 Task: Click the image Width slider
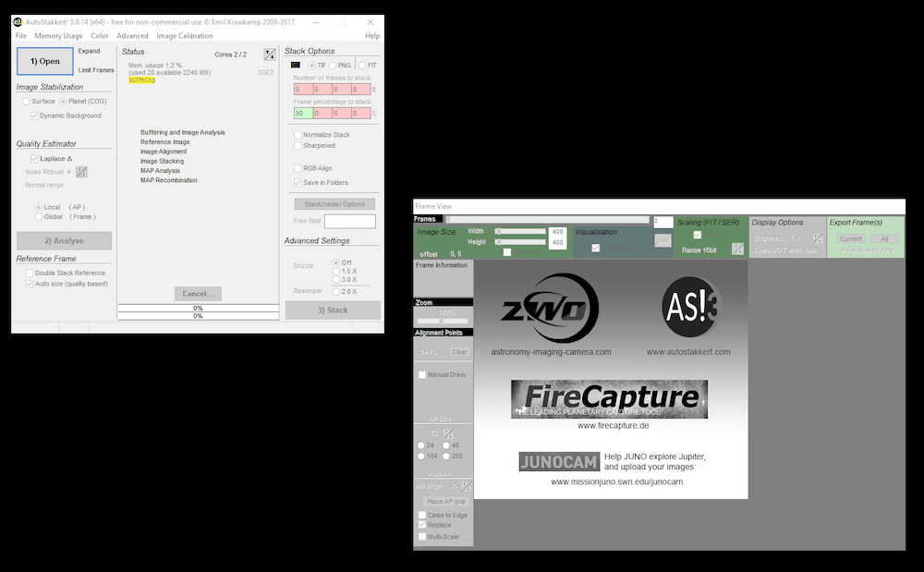521,232
